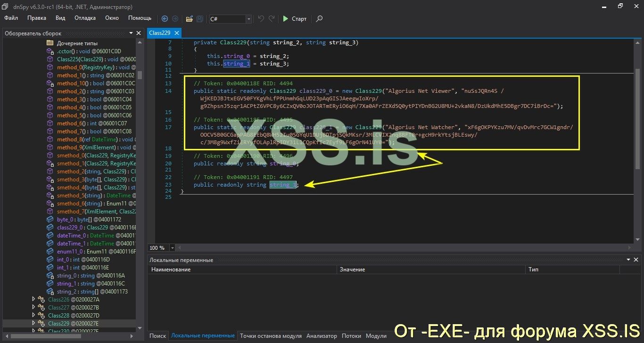Open the Файл menu

(x=11, y=18)
